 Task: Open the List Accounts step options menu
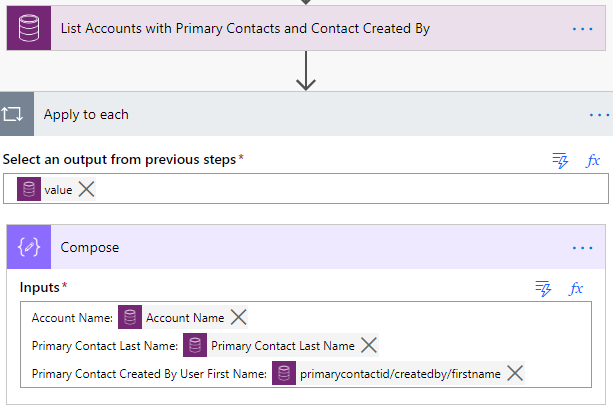click(582, 29)
